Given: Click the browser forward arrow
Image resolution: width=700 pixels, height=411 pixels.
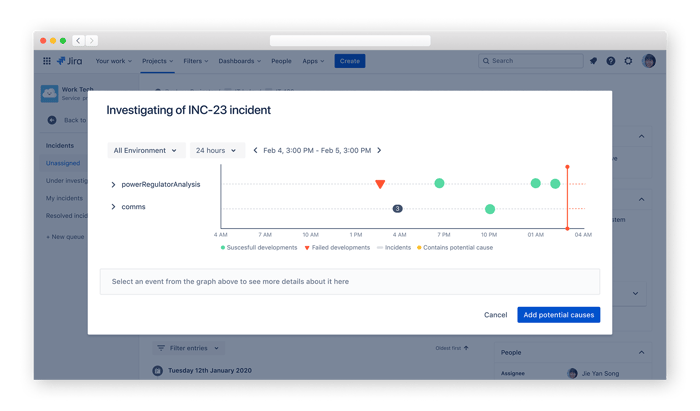Looking at the screenshot, I should coord(92,41).
